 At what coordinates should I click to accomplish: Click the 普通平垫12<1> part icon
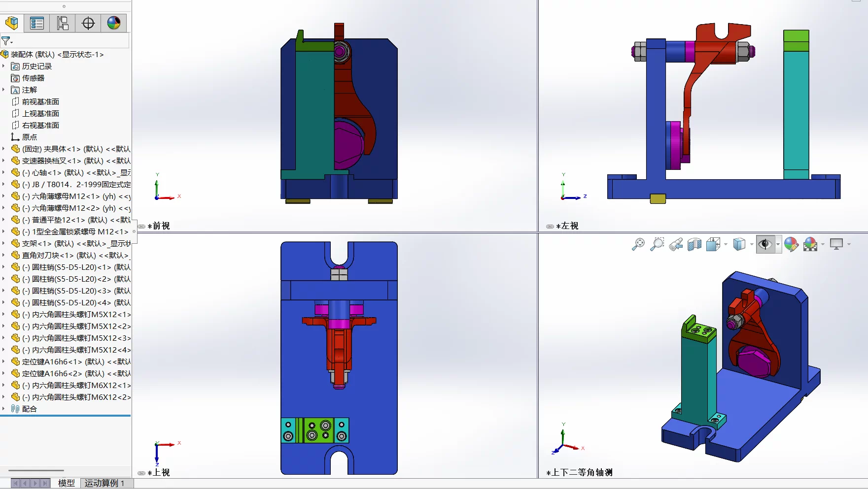[15, 220]
